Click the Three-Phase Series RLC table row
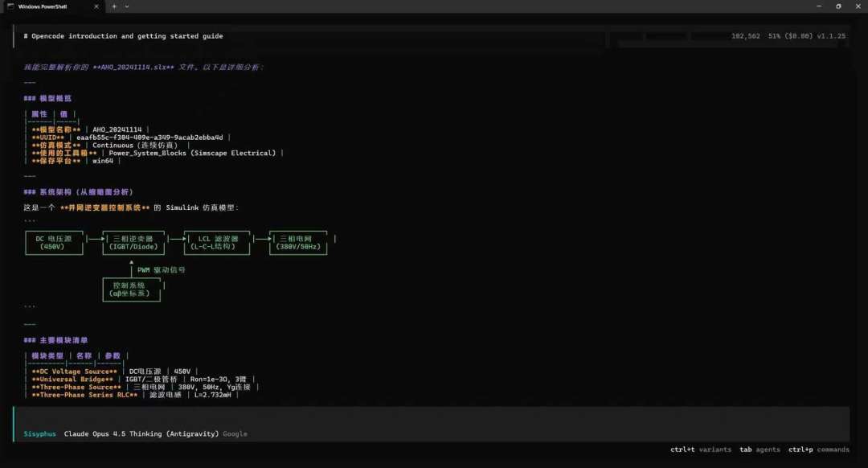This screenshot has width=868, height=468. pyautogui.click(x=132, y=395)
